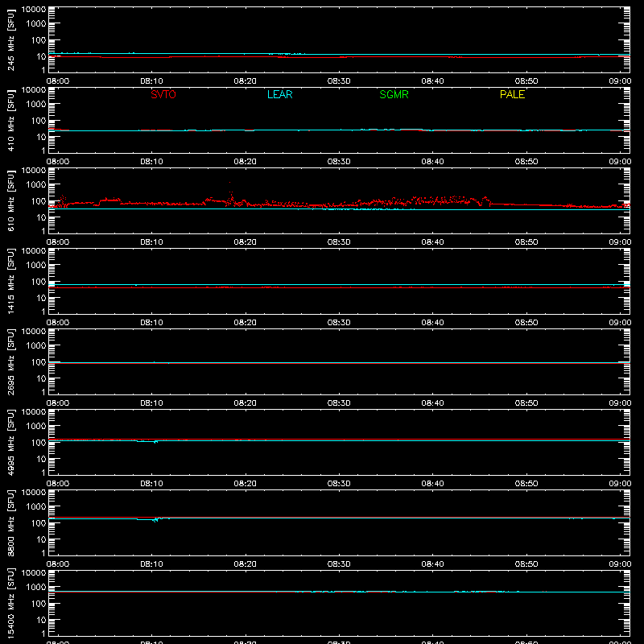
Task: Select the 410 MHz [SFU] axis title
Action: pyautogui.click(x=11, y=120)
